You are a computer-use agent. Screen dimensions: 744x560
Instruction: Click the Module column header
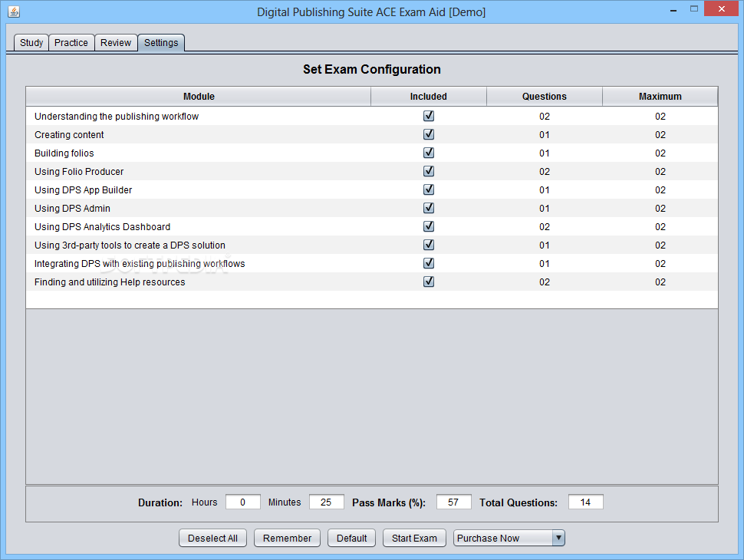tap(199, 97)
